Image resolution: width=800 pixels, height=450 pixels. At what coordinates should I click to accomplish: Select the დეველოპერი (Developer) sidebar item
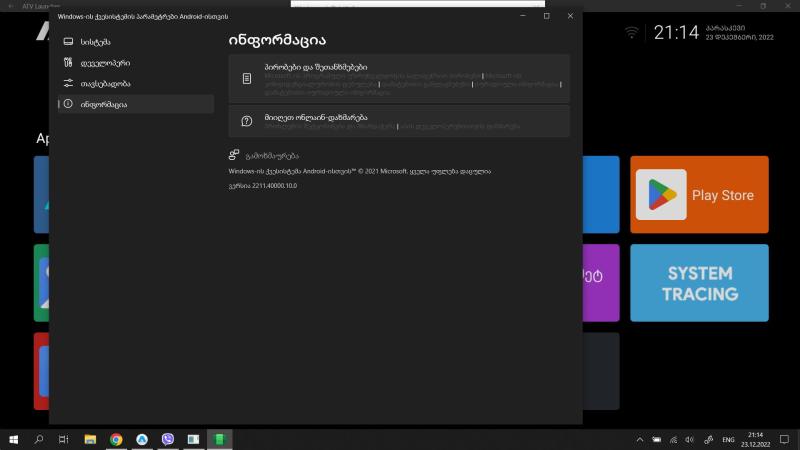pyautogui.click(x=104, y=62)
